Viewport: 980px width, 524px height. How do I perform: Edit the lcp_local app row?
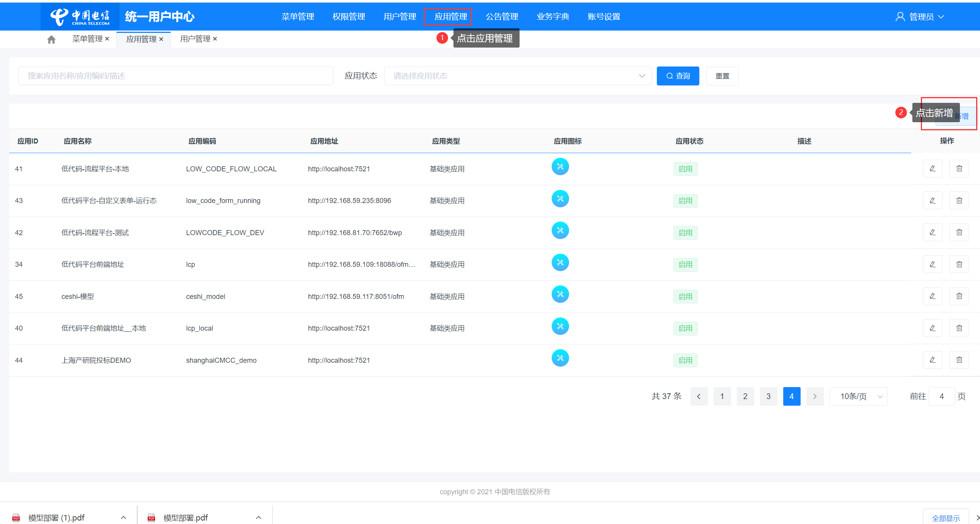point(932,328)
